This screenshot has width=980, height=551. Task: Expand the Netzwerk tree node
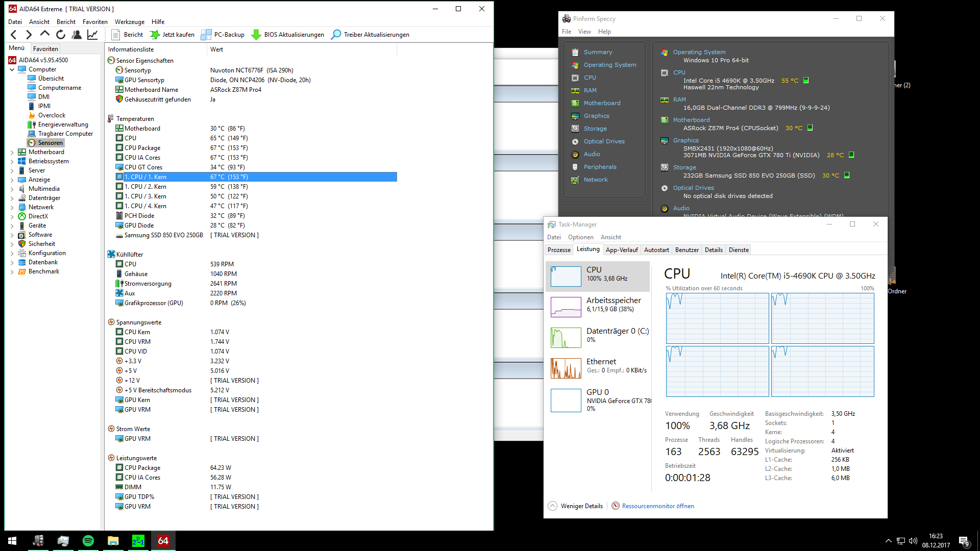coord(12,207)
